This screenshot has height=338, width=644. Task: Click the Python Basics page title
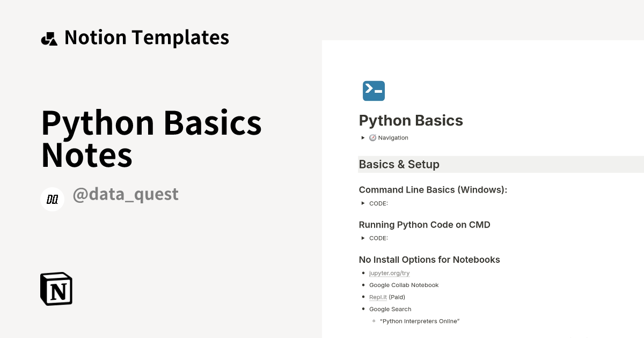[411, 120]
